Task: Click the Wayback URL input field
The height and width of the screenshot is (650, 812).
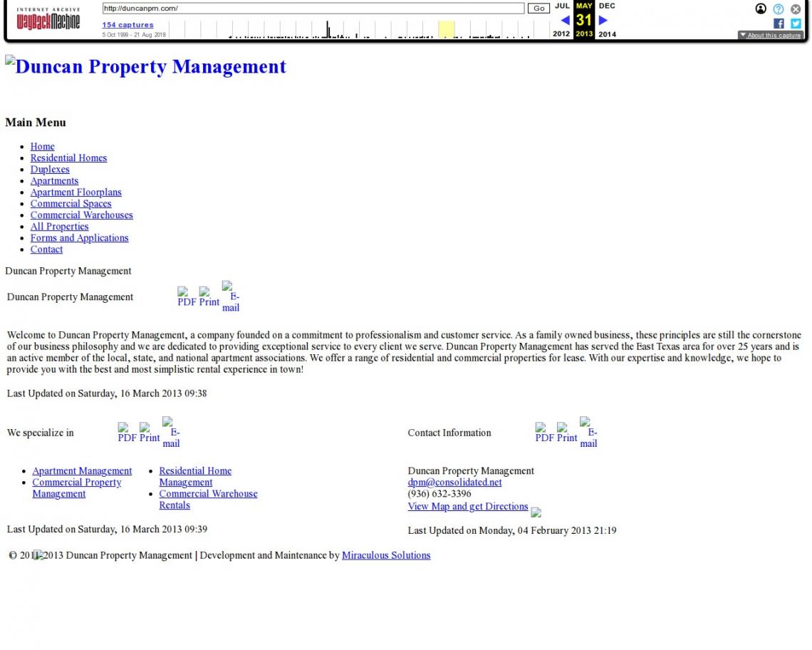Action: click(x=313, y=9)
